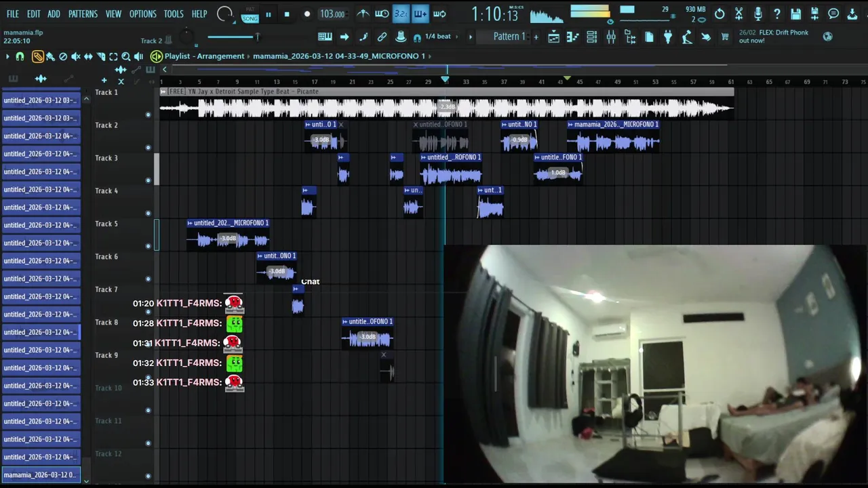Click the green time marker near bar 43
The height and width of the screenshot is (488, 868).
(x=567, y=79)
